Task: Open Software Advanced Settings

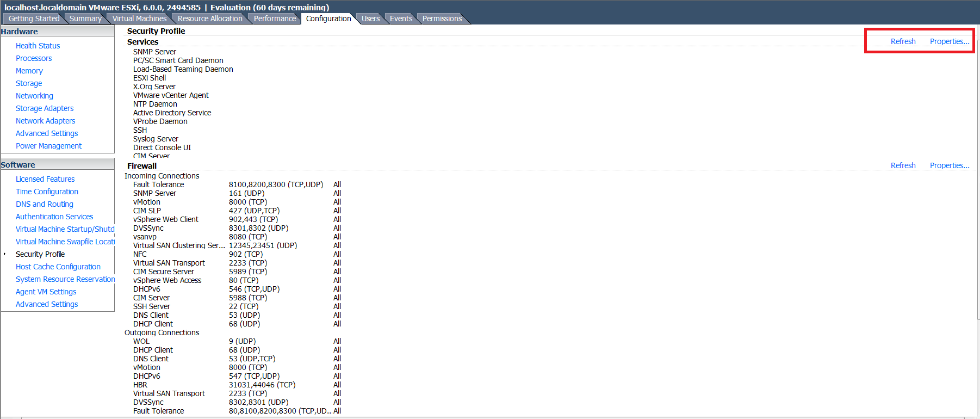Action: coord(47,304)
